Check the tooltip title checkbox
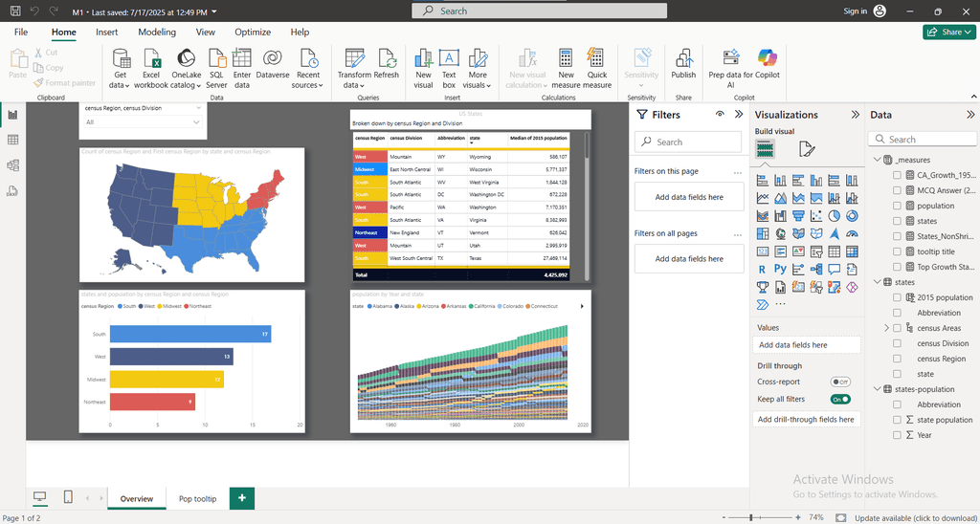This screenshot has width=980, height=524. tap(897, 251)
